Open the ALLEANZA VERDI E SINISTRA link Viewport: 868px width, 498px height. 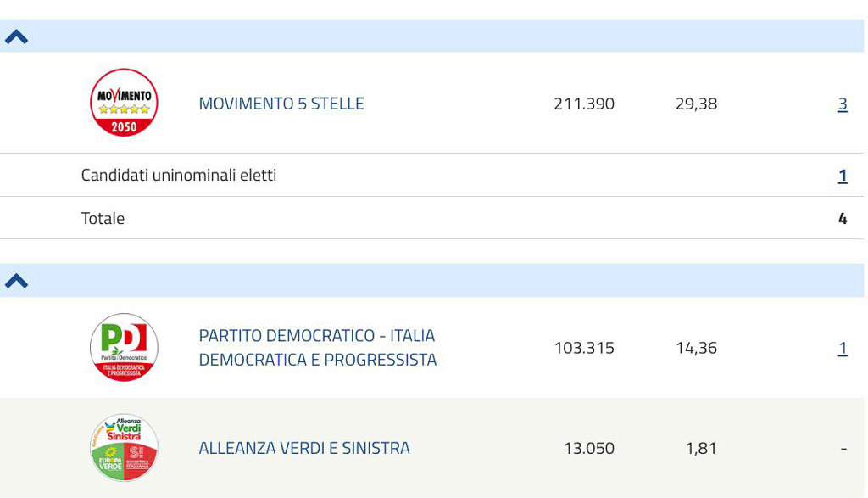(x=304, y=448)
